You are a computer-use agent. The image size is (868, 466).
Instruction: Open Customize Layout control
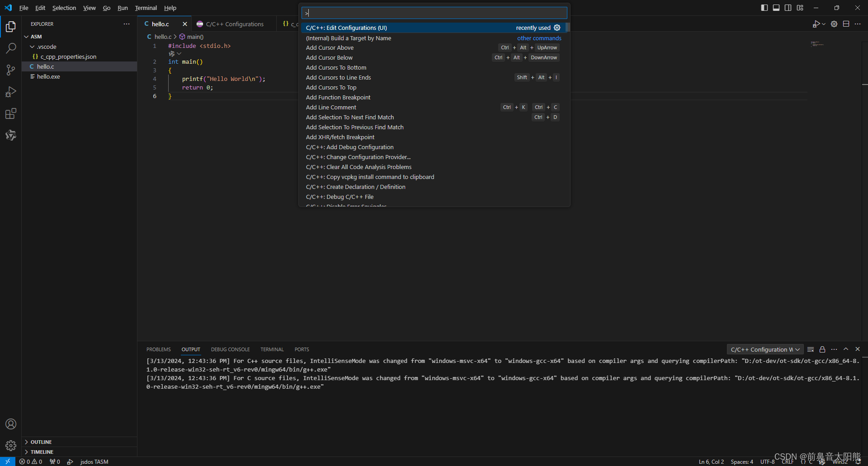coord(800,8)
